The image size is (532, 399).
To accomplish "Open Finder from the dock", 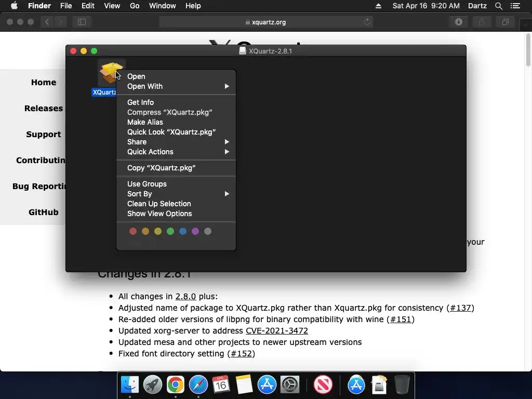I will pyautogui.click(x=129, y=385).
